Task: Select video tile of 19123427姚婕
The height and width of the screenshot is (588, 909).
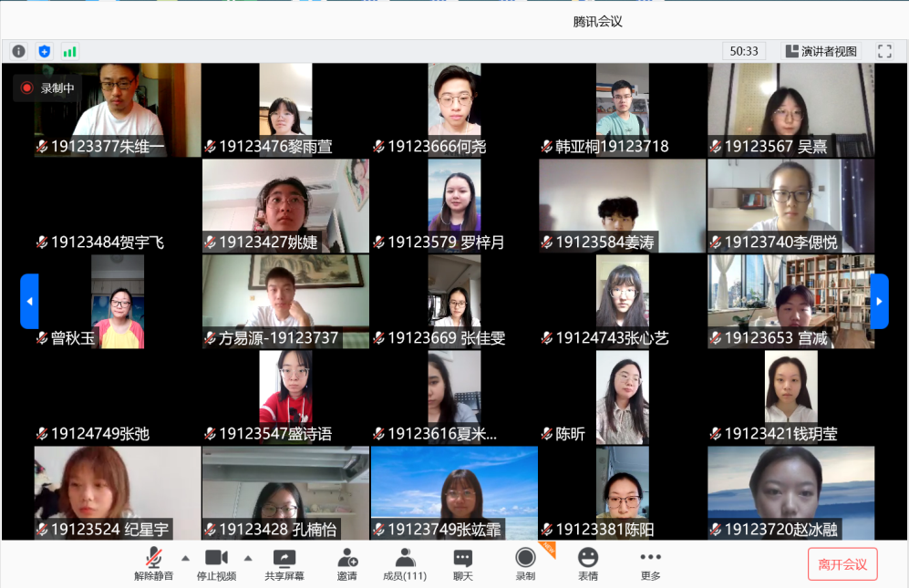Action: (x=285, y=205)
